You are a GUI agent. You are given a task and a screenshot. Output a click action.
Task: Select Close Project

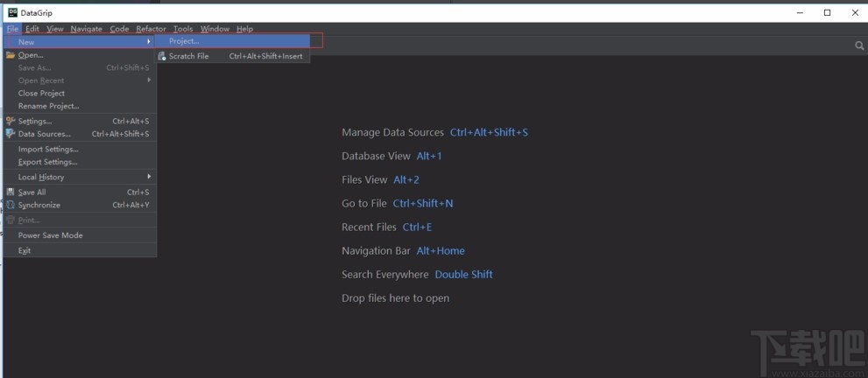[x=41, y=93]
